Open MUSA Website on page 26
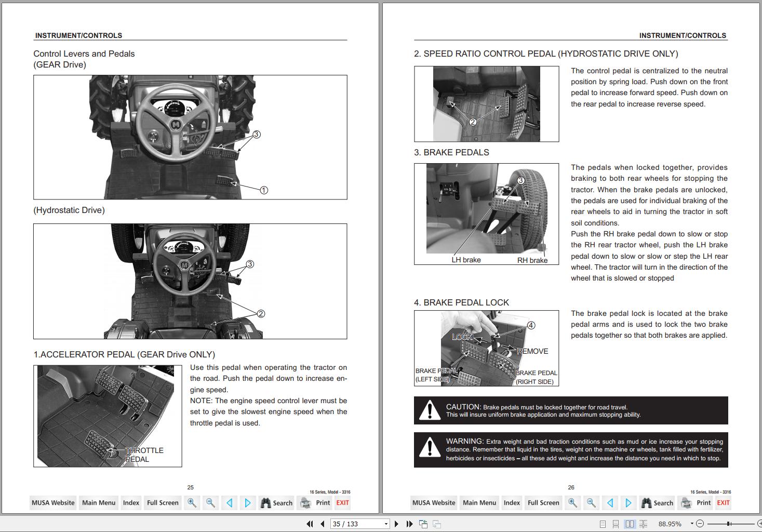Viewport: 762px width, 532px height. point(434,502)
